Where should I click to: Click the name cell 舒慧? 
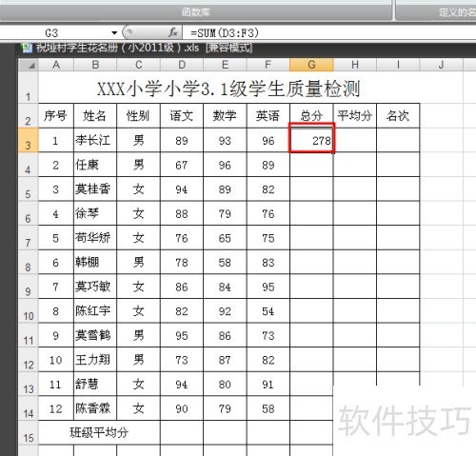tap(95, 384)
